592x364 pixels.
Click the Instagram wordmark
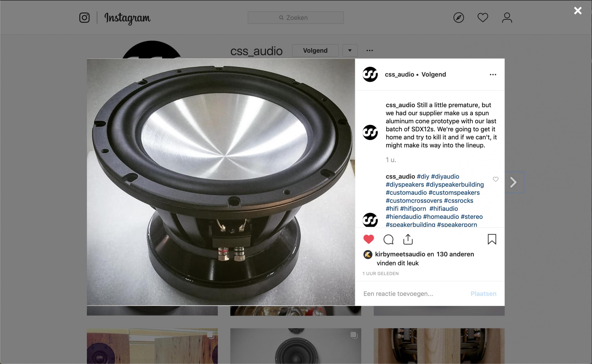[x=127, y=18]
